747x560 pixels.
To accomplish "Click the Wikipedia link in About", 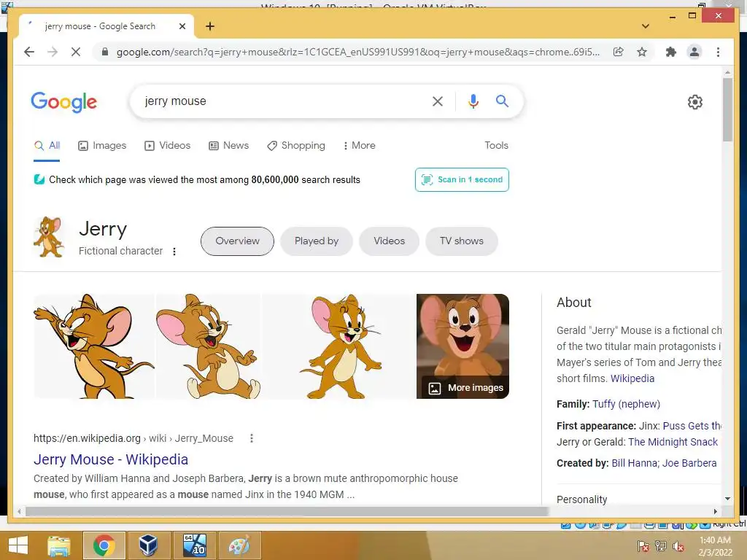I will pos(632,378).
